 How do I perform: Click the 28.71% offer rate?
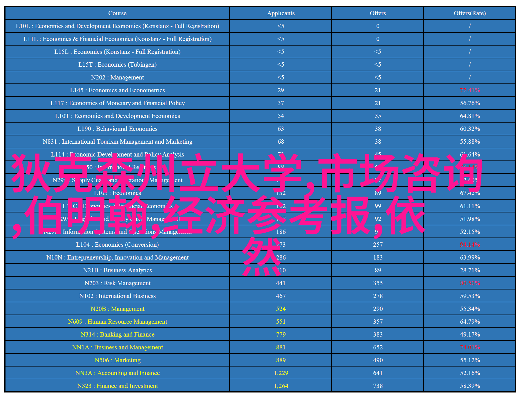pyautogui.click(x=470, y=270)
